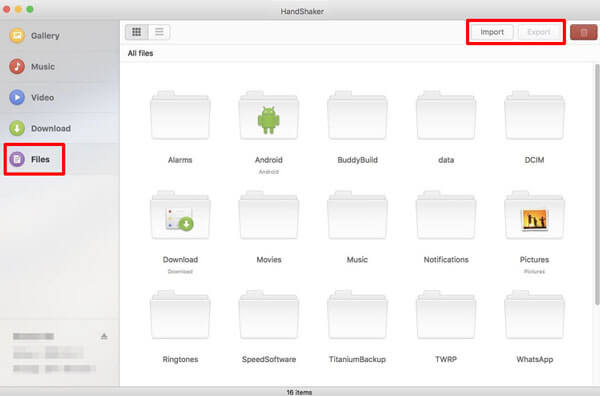Click the vertical scrollbar
600x396 pixels.
click(597, 185)
